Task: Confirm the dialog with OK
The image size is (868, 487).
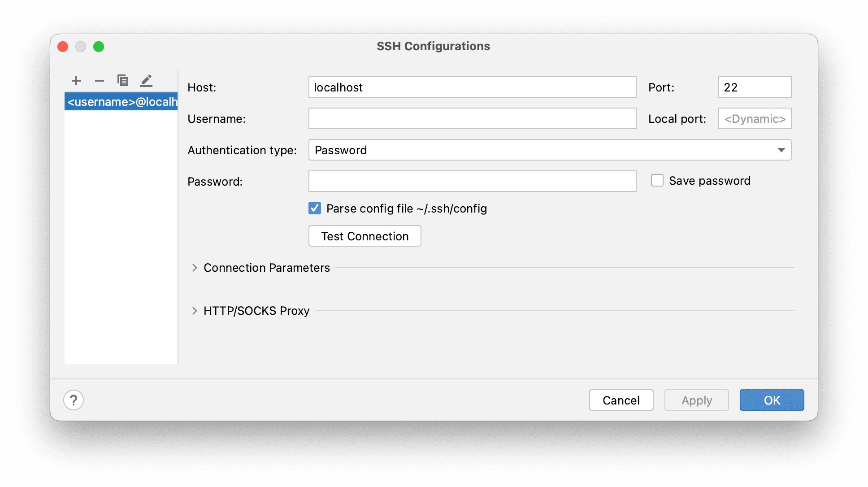Action: pos(772,400)
